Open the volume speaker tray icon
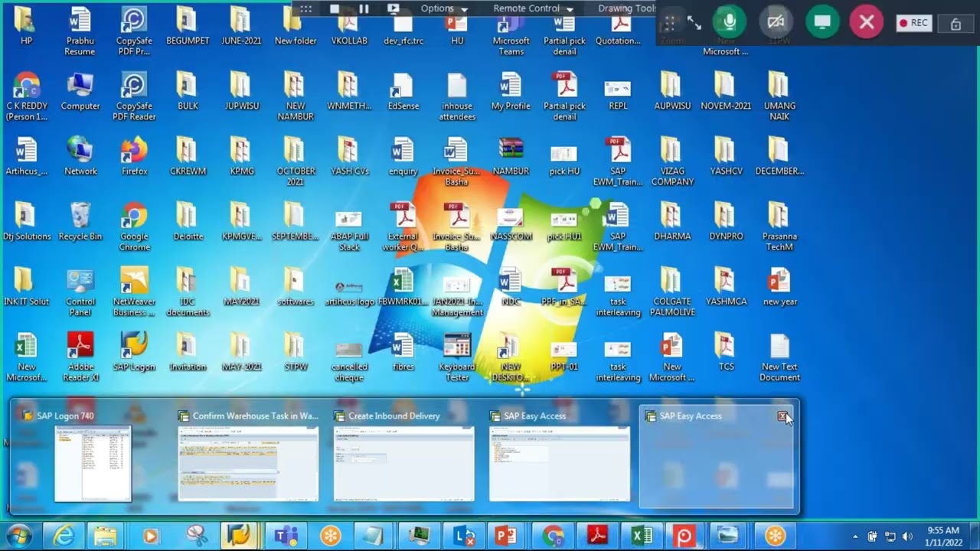 point(908,536)
